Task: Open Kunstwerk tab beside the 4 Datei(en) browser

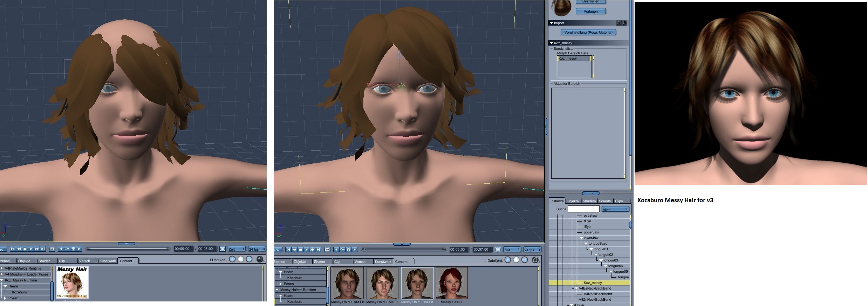Action: pyautogui.click(x=383, y=261)
